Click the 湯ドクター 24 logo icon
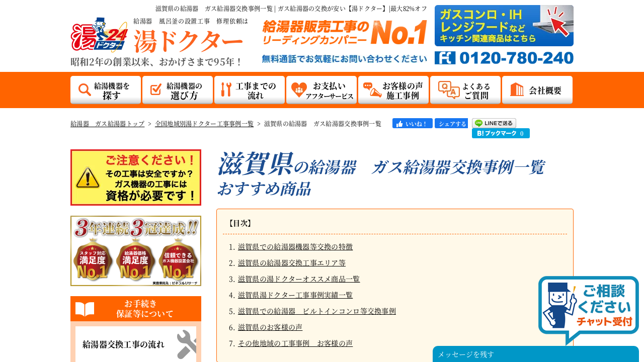Screen dimensions: 644x362 click(x=99, y=35)
